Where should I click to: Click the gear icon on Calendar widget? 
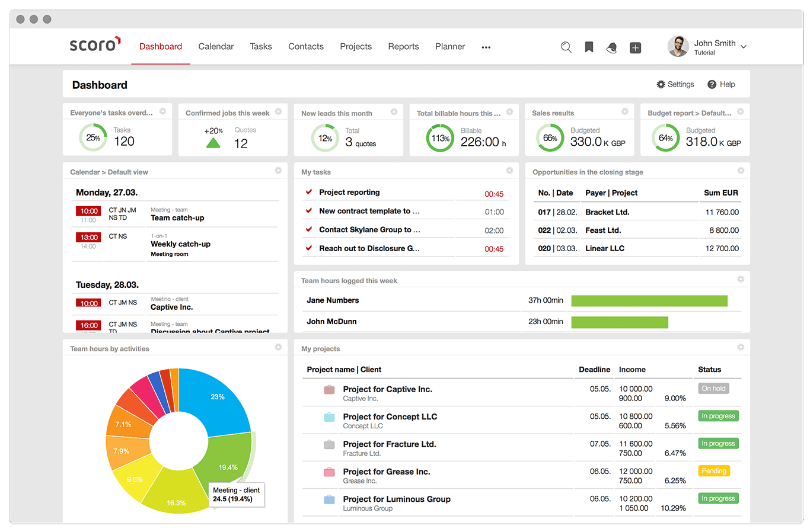tap(278, 170)
